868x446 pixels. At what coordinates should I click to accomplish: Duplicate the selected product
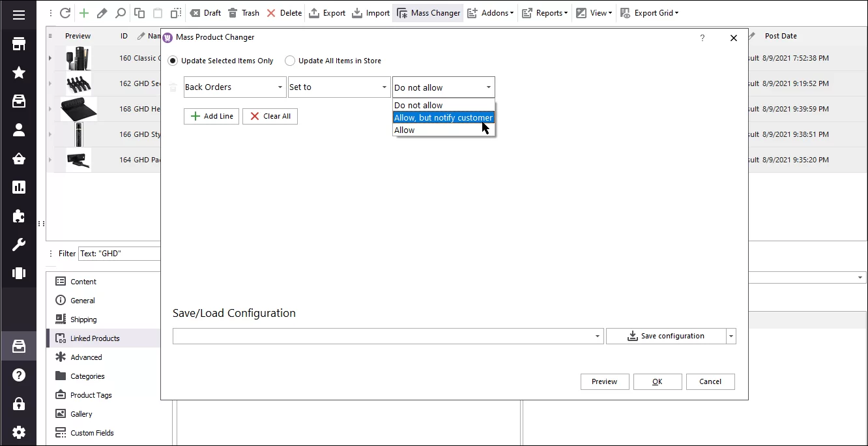[138, 12]
